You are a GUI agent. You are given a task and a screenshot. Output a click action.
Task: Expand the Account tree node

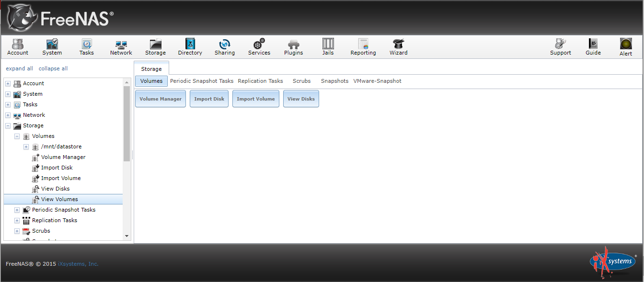click(8, 84)
